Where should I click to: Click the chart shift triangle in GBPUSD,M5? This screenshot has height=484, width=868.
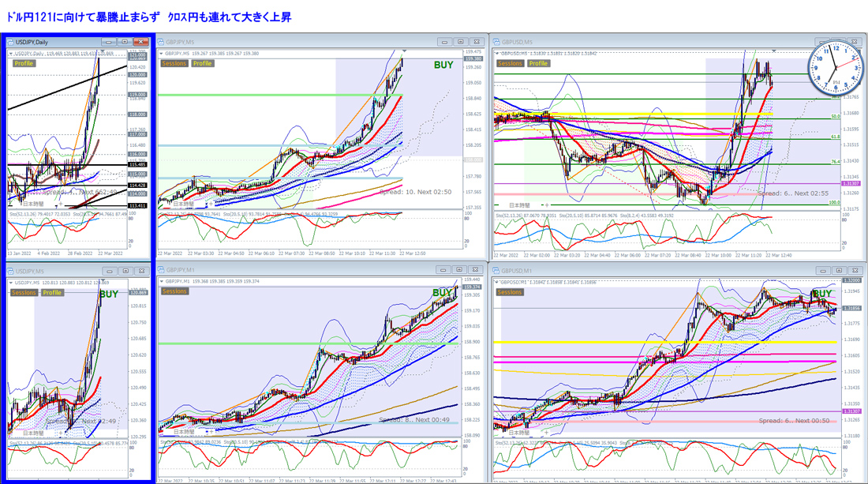click(x=774, y=51)
